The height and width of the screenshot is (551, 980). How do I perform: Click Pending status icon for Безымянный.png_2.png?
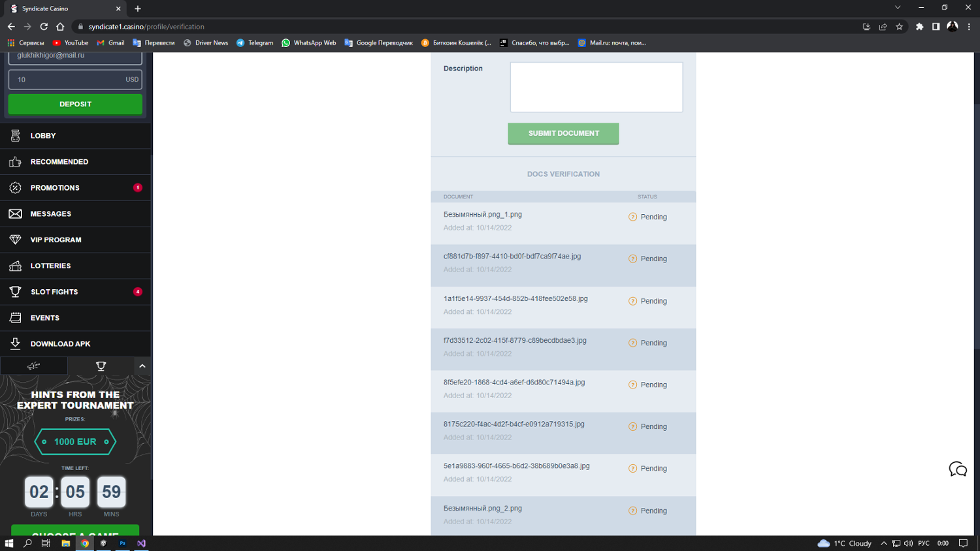[632, 511]
